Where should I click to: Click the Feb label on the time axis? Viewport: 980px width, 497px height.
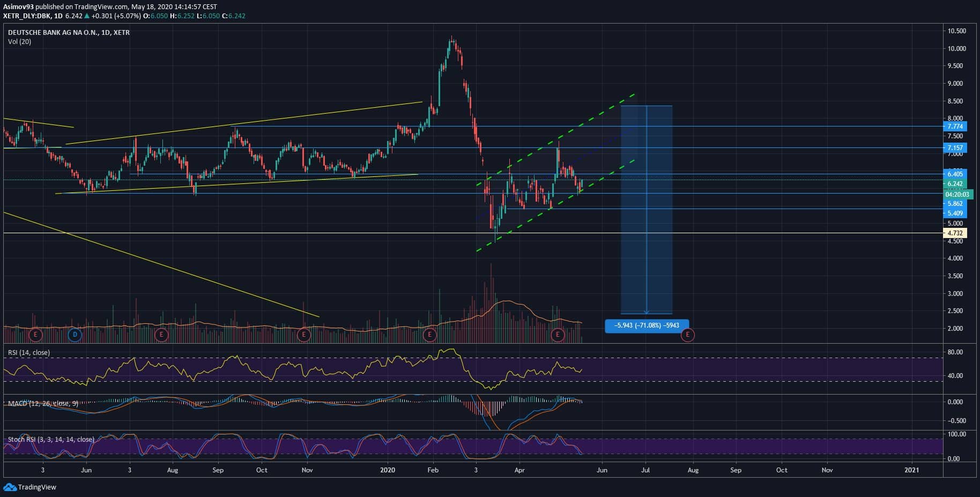point(433,470)
